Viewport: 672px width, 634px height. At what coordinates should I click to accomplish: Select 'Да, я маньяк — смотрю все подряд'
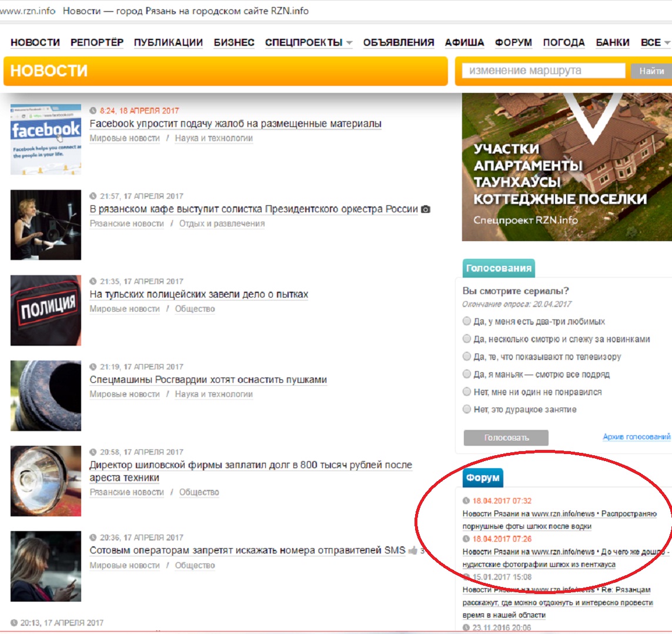pos(467,374)
